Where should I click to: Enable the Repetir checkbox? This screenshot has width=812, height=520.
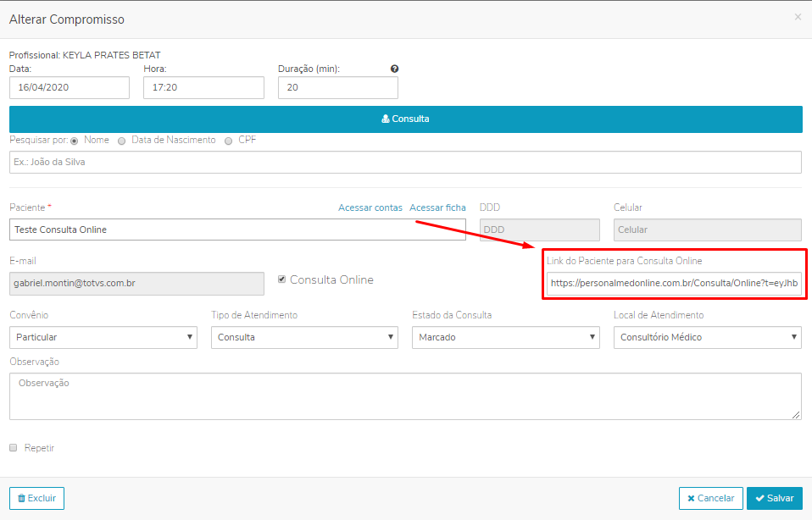coord(14,447)
